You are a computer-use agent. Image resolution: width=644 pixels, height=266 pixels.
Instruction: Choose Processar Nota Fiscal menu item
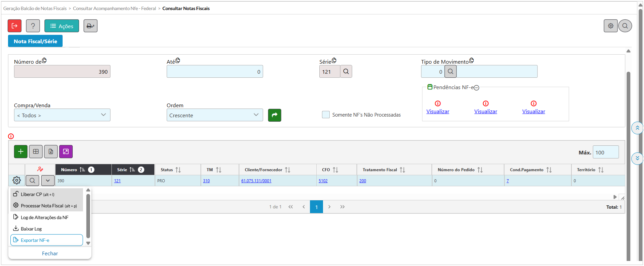(x=47, y=206)
